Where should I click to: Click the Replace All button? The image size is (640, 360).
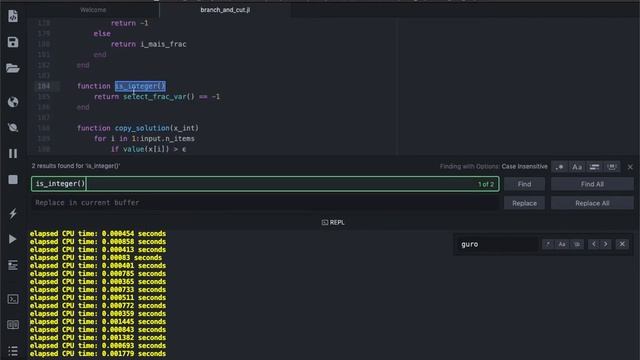(x=592, y=203)
